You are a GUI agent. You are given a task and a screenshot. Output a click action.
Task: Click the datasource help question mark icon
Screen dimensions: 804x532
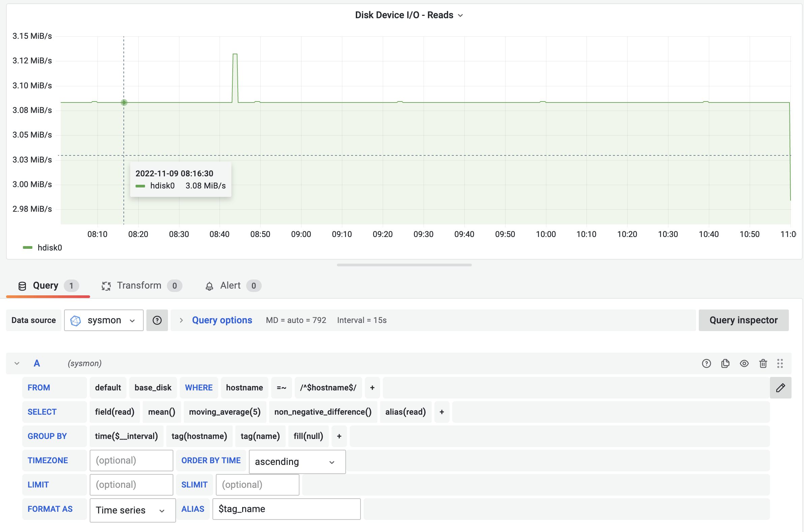pos(157,320)
